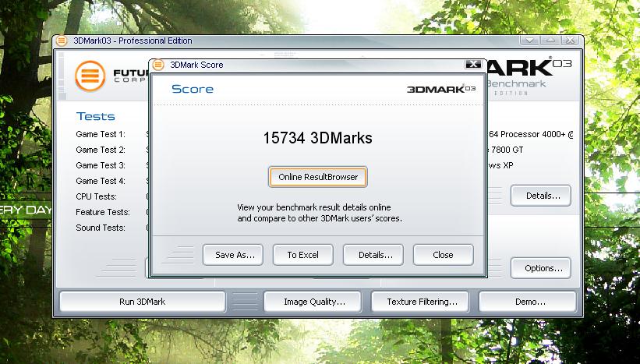640x364 pixels.
Task: Close the 3DMark Score dialog via X
Action: coord(473,65)
